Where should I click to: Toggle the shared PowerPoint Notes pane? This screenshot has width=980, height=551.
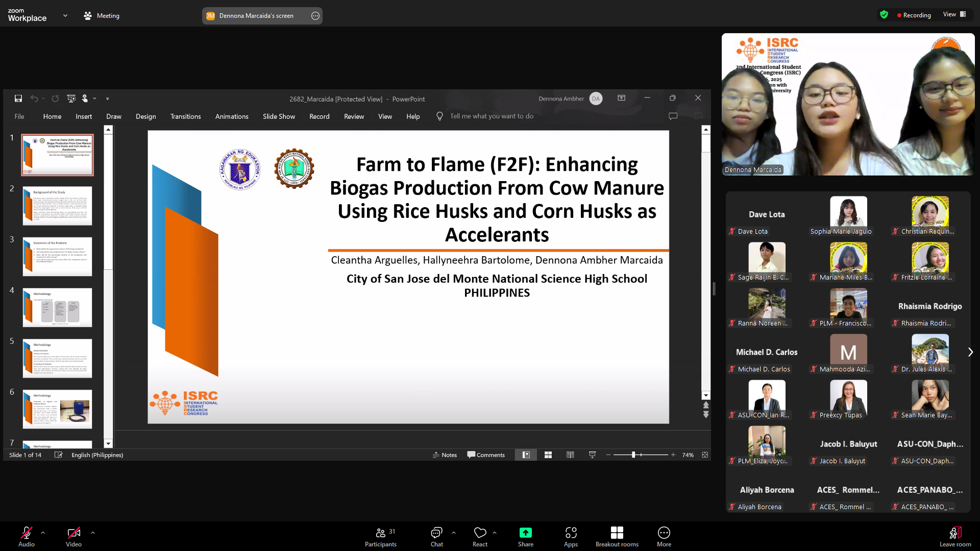445,455
